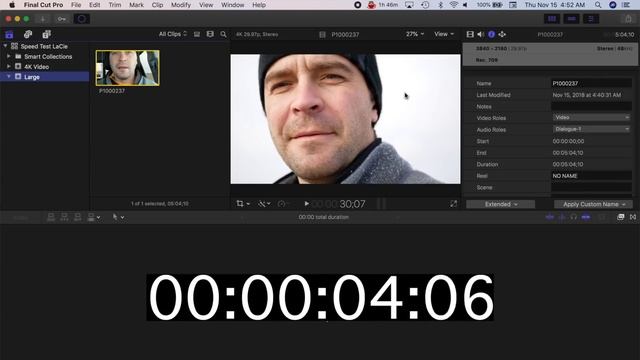Open macOS Spotlight search icon
The width and height of the screenshot is (640, 360).
coord(598,5)
